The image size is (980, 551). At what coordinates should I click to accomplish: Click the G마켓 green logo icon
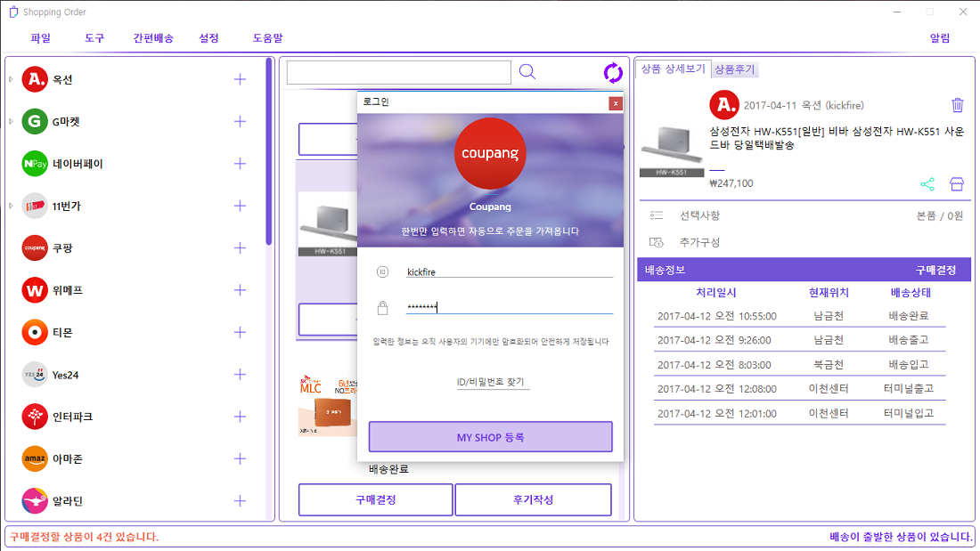[x=35, y=121]
